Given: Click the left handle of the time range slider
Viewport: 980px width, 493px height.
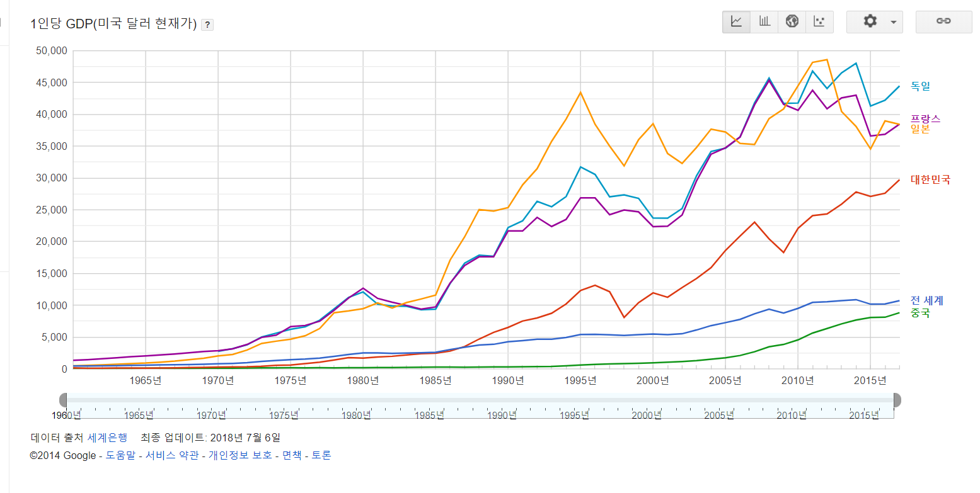Looking at the screenshot, I should click(63, 400).
